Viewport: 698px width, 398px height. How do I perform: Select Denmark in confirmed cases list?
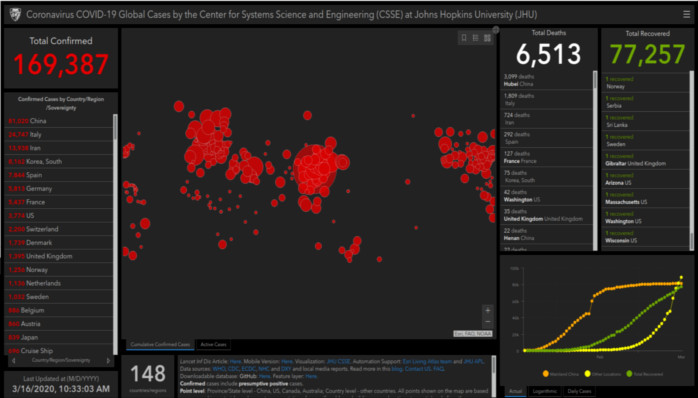point(59,243)
